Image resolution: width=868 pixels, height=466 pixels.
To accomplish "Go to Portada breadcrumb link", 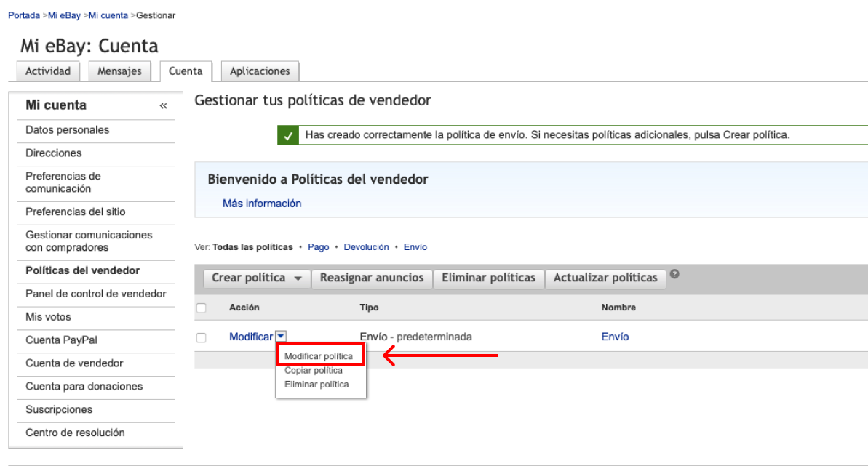I will [24, 15].
